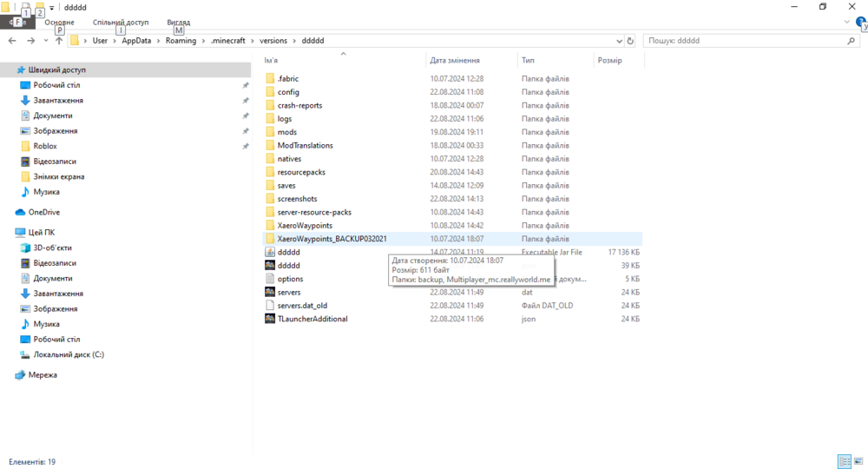Select the resourcepacks folder icon
Image resolution: width=868 pixels, height=469 pixels.
270,172
